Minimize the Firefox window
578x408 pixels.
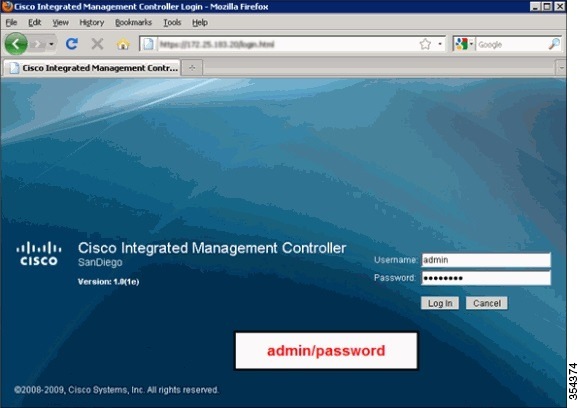tap(535, 6)
